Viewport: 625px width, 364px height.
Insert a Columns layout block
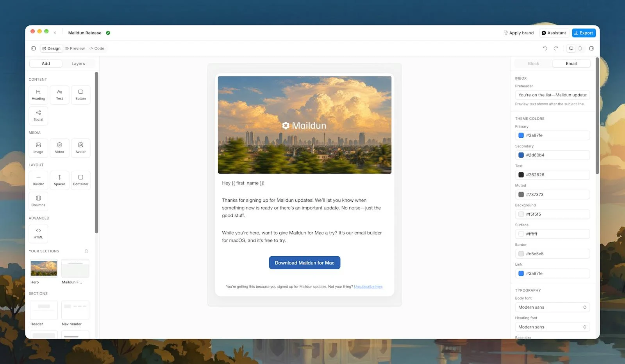(x=38, y=201)
